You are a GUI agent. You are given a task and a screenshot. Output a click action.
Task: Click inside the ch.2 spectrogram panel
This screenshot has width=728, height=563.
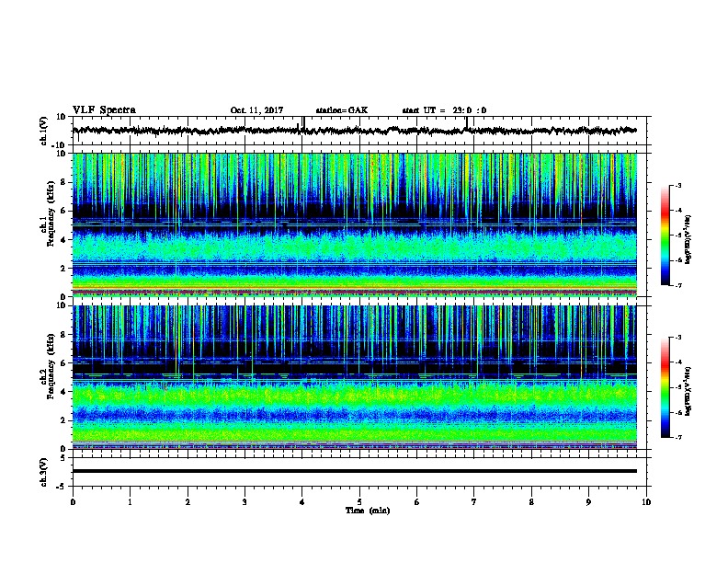pyautogui.click(x=355, y=377)
